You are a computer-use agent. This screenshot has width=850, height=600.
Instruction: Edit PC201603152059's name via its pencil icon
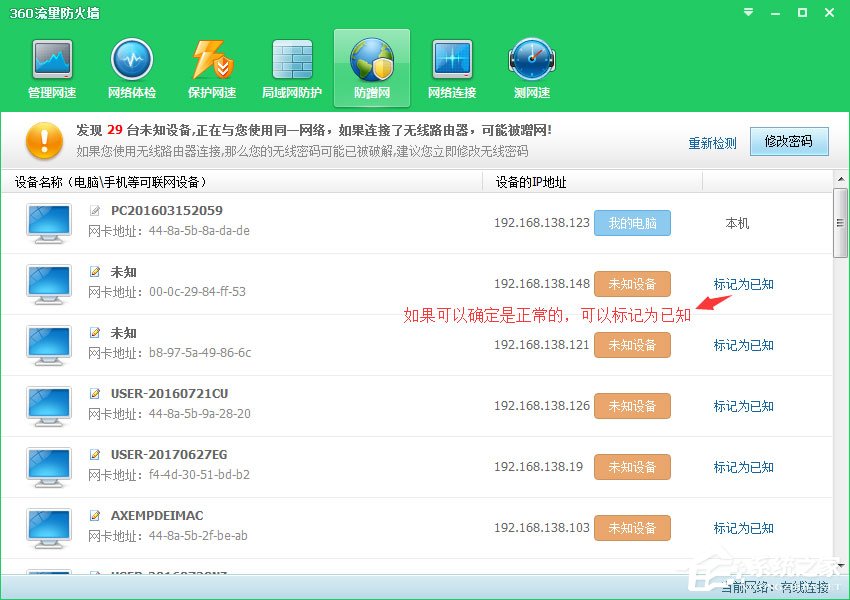point(94,210)
